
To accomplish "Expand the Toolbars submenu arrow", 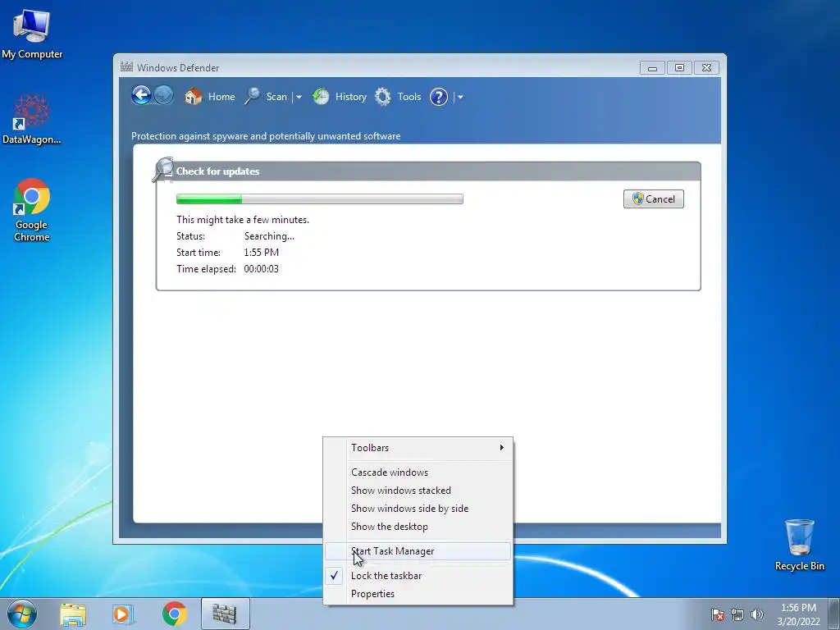I will pyautogui.click(x=501, y=447).
